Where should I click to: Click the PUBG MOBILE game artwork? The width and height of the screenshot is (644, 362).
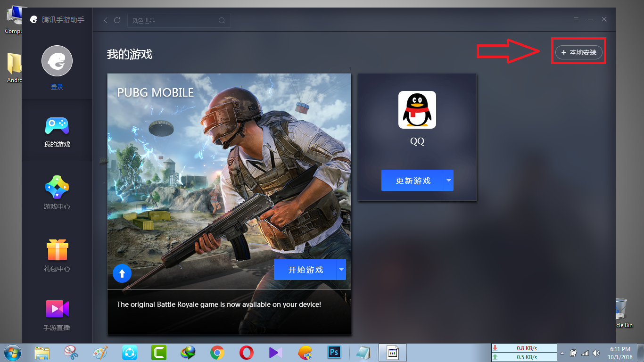coord(229,181)
